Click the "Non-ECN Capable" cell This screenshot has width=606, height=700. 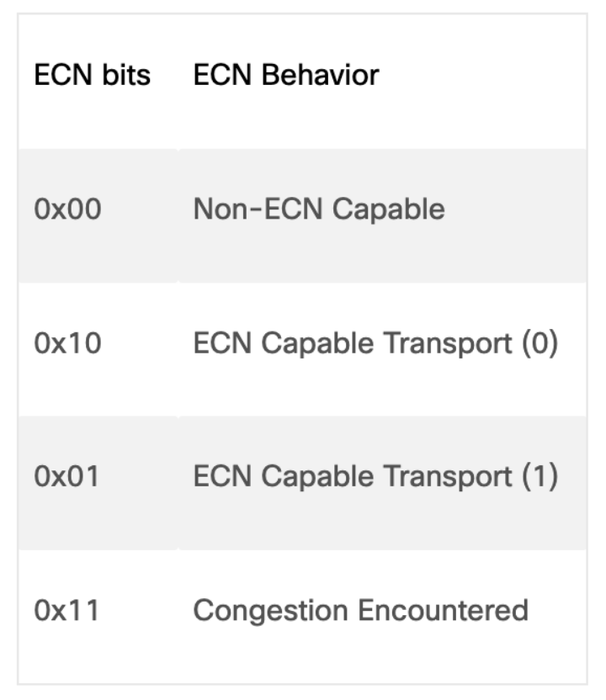click(319, 209)
